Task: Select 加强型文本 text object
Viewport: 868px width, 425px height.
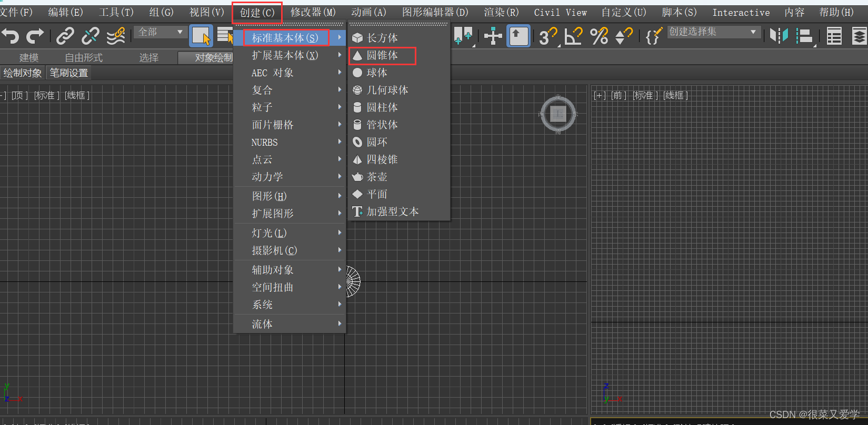Action: pos(399,211)
